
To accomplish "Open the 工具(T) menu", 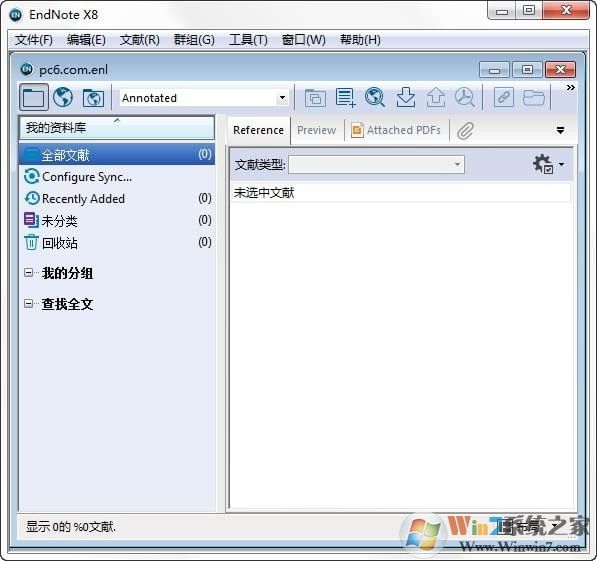I will click(248, 40).
